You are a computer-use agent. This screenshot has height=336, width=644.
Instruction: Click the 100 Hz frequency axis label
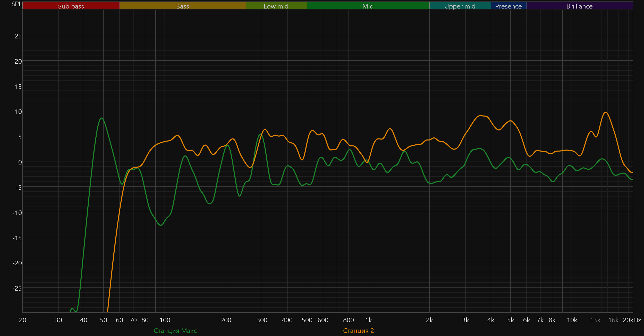[x=165, y=320]
